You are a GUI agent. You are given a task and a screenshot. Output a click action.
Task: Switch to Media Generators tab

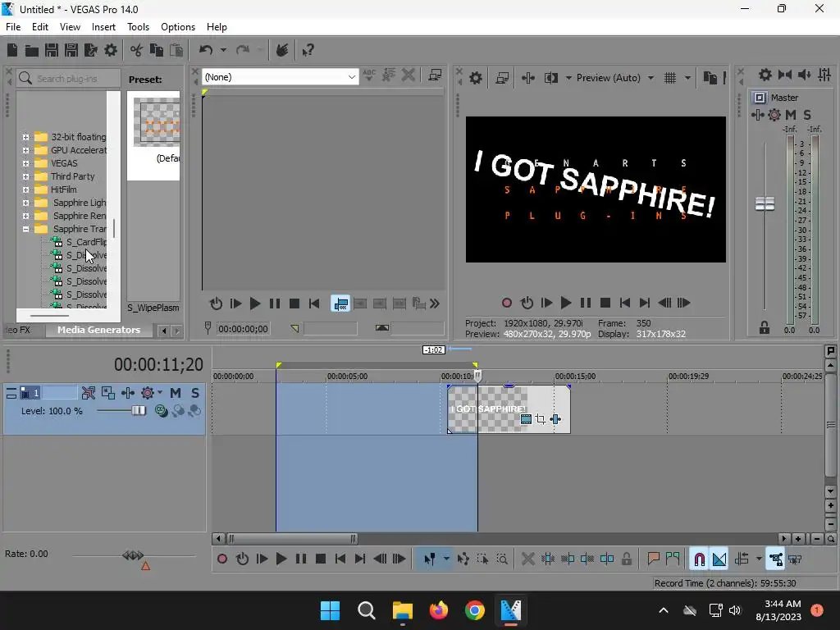(x=99, y=330)
